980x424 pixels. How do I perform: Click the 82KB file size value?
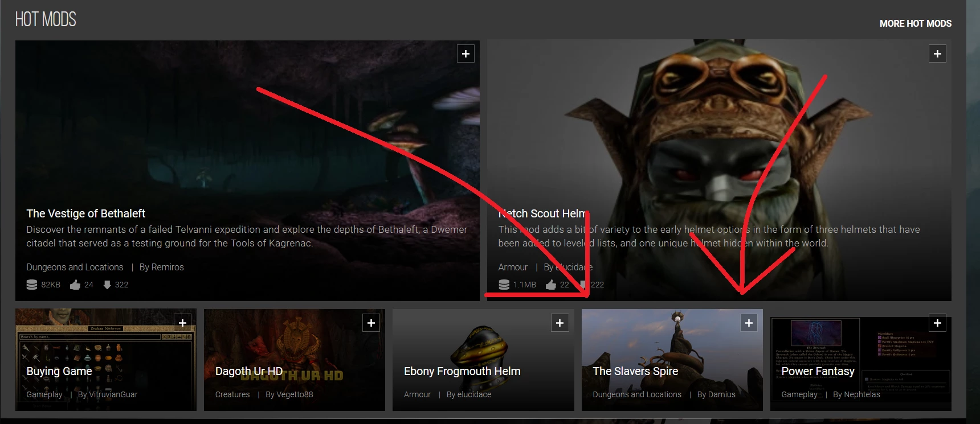51,285
